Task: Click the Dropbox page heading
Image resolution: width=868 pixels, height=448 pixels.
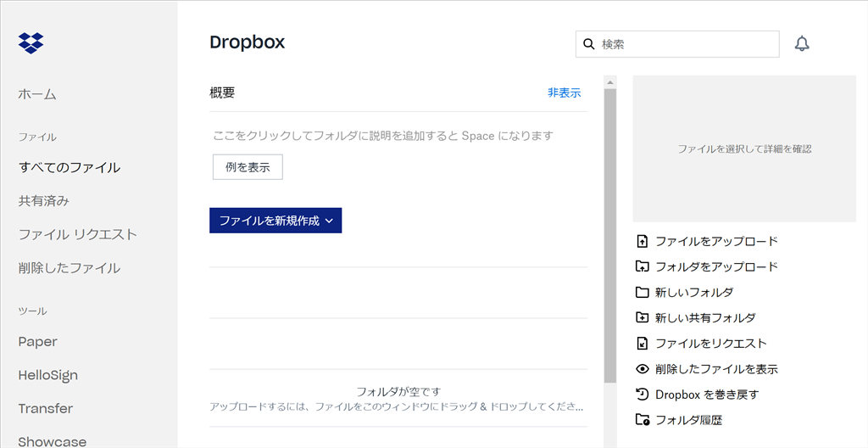Action: tap(247, 42)
